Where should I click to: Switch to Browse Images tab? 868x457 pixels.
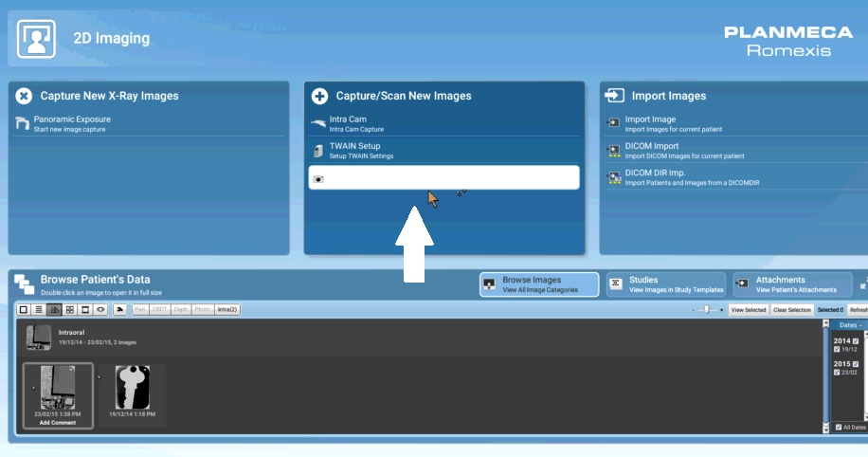coord(539,284)
